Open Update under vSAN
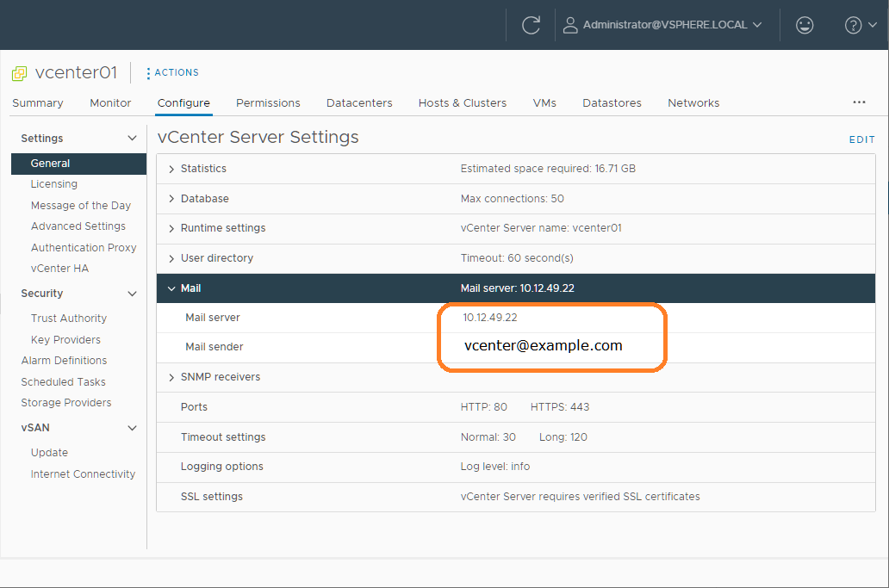The image size is (889, 588). tap(49, 453)
